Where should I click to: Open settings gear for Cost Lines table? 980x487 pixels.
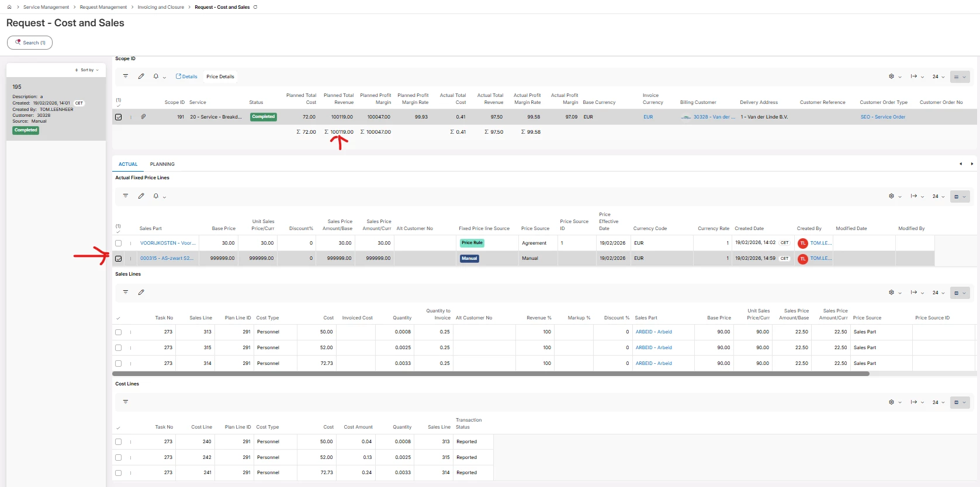coord(891,402)
